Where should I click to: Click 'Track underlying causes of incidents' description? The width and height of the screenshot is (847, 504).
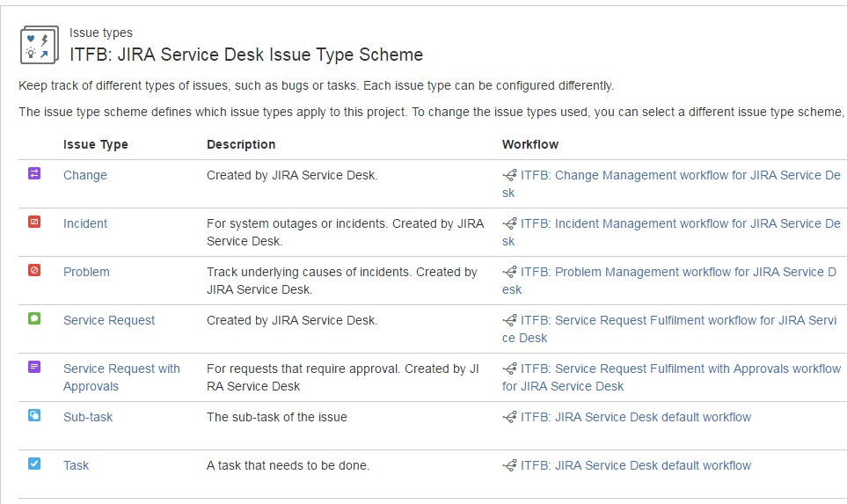click(342, 281)
